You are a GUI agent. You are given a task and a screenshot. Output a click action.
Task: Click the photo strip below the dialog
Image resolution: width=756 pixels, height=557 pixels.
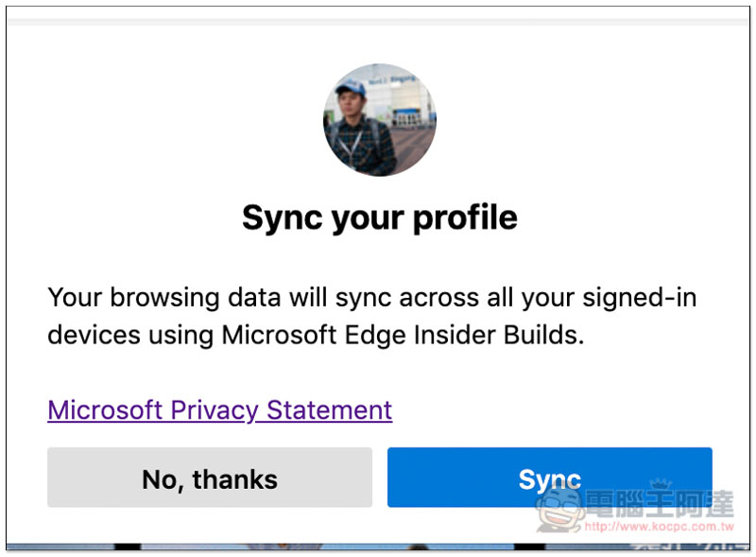click(x=378, y=547)
